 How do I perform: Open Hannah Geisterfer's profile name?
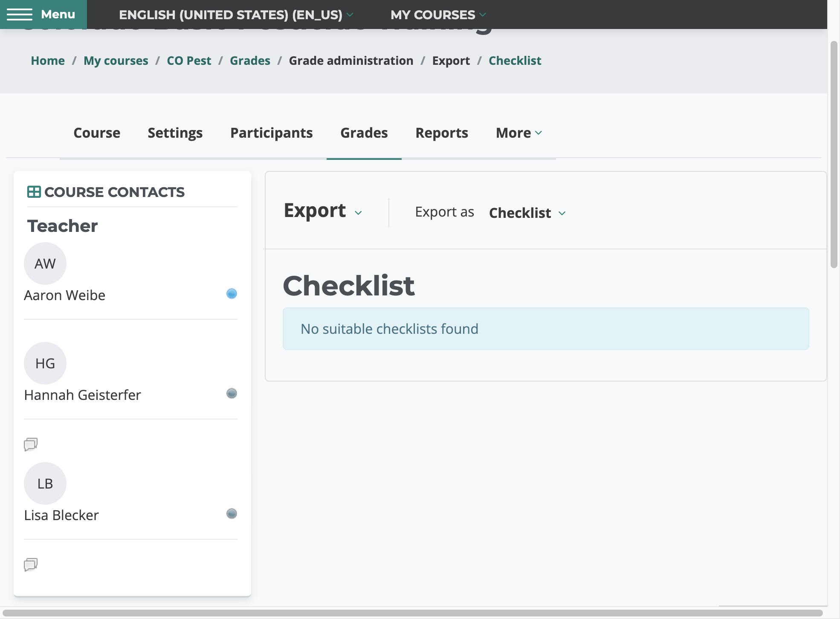(82, 395)
